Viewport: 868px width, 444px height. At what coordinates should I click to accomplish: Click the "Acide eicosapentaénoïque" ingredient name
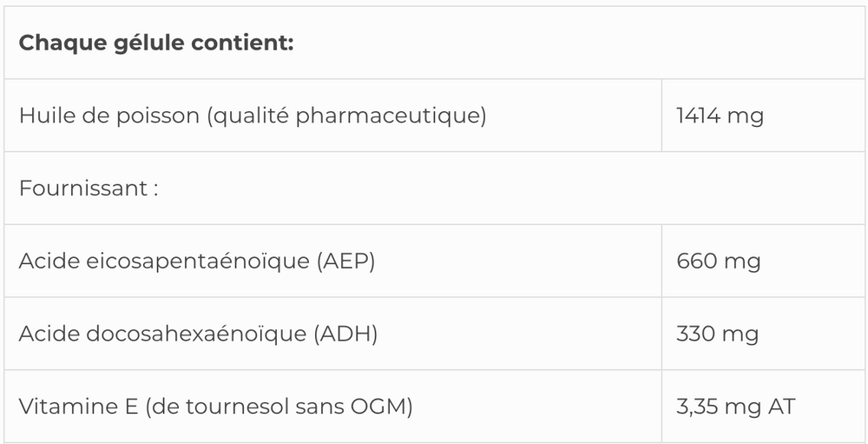[159, 262]
